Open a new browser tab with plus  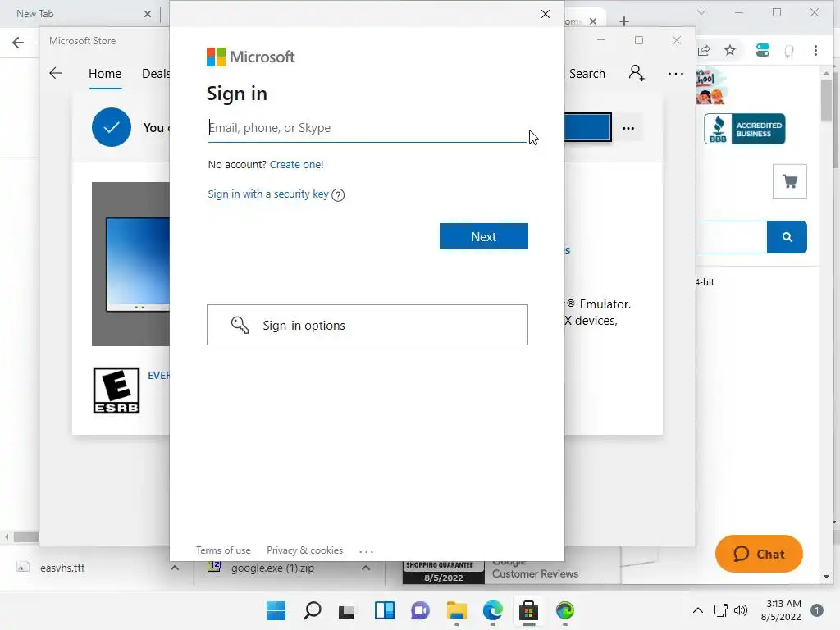(624, 21)
